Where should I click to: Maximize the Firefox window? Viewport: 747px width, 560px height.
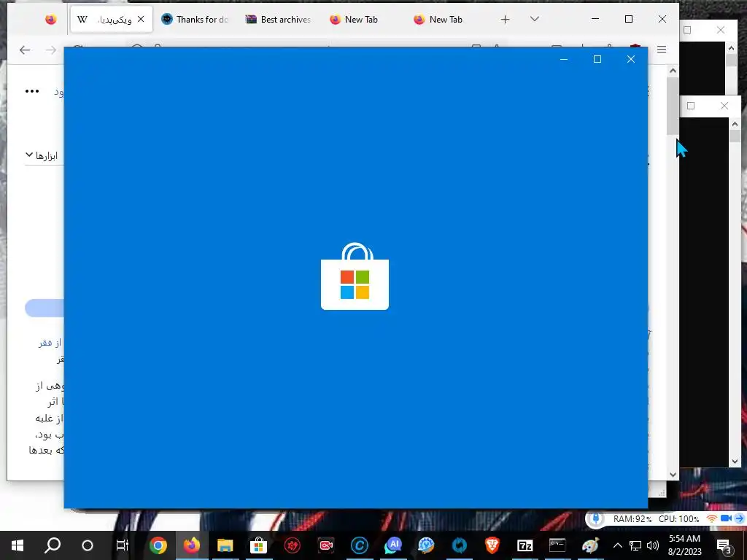point(629,19)
